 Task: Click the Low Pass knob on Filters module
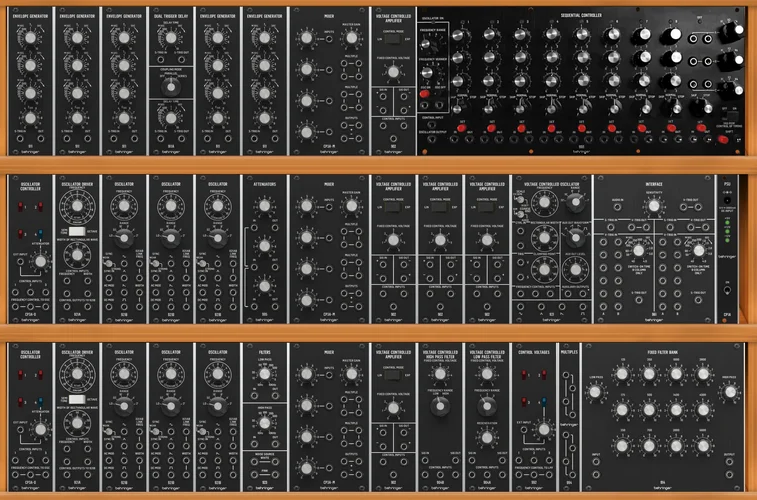tap(264, 374)
